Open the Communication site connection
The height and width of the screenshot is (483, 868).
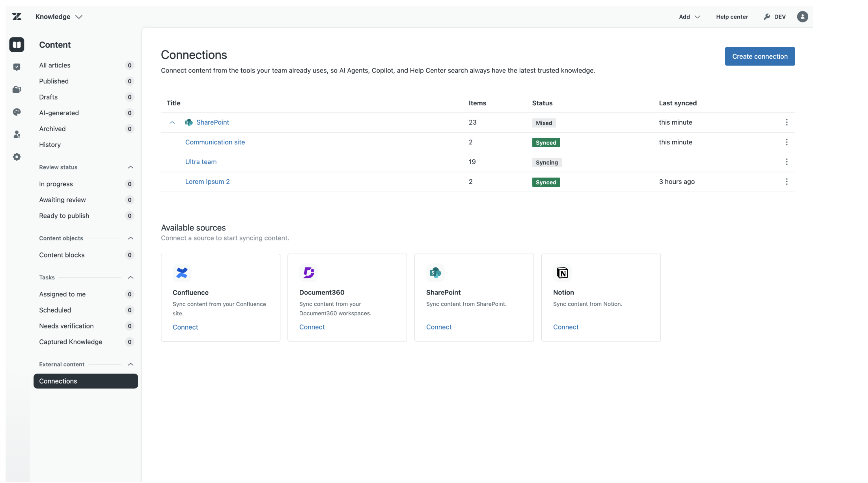pos(215,142)
